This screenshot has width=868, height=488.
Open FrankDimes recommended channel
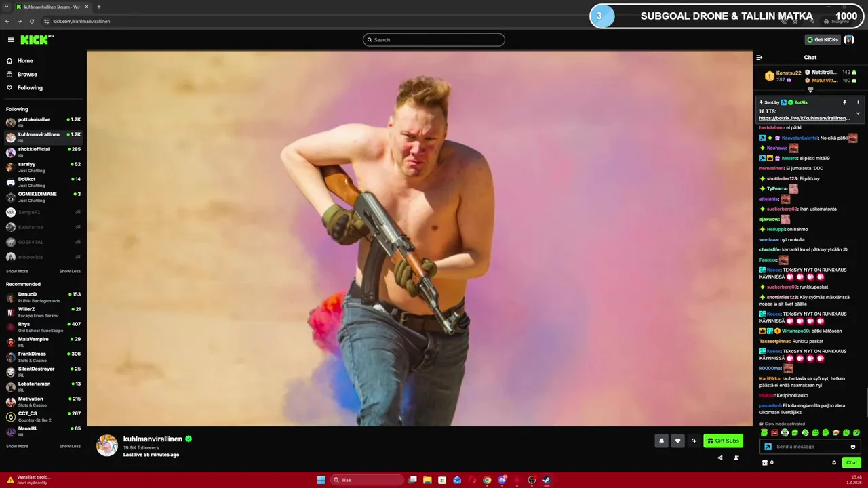coord(43,357)
